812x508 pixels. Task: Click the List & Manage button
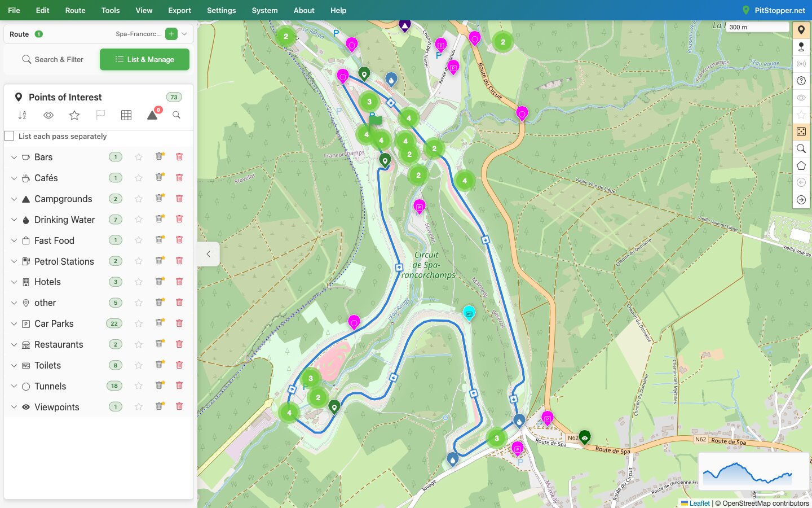(144, 59)
